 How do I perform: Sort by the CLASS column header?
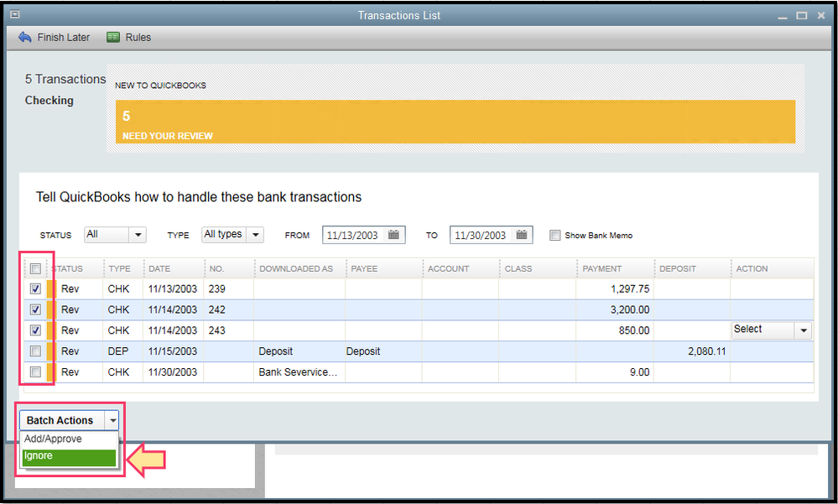(x=518, y=269)
